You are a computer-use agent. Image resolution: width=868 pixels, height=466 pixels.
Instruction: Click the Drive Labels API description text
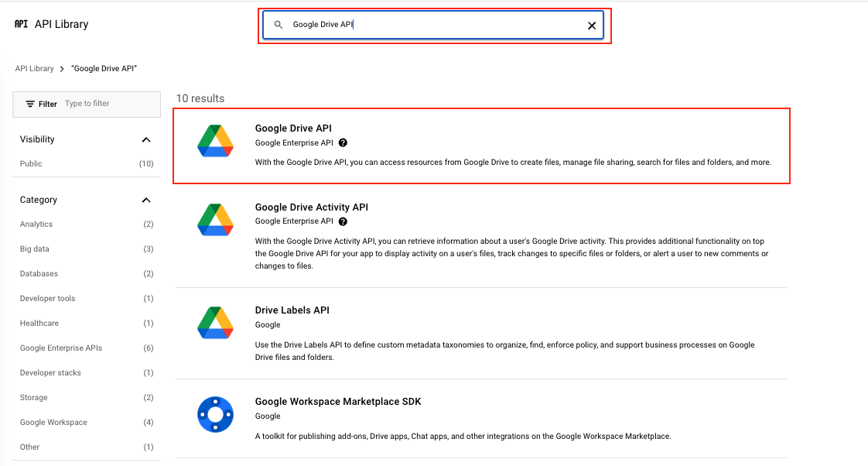[505, 351]
